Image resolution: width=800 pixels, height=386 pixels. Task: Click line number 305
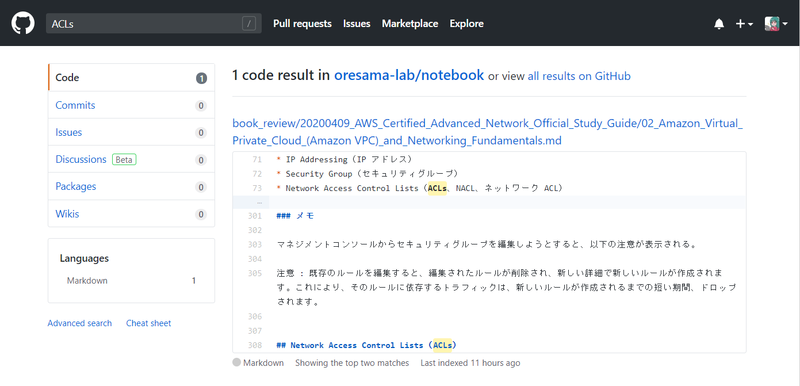[255, 273]
